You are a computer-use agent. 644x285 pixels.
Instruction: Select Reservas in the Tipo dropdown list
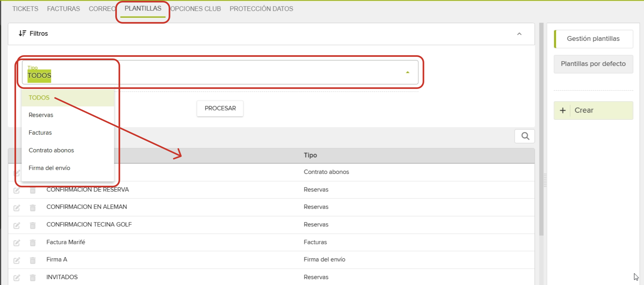click(x=41, y=115)
